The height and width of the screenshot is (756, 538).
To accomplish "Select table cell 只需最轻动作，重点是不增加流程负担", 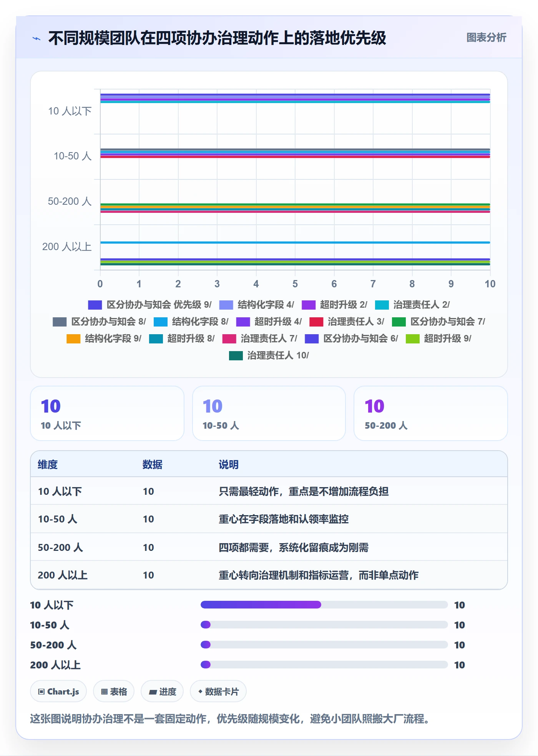I will (304, 491).
